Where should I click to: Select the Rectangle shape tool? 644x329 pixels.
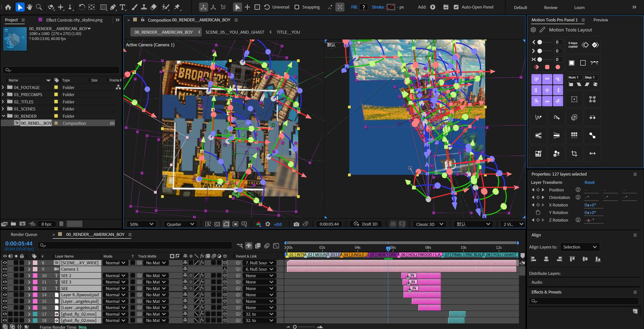[x=103, y=7]
